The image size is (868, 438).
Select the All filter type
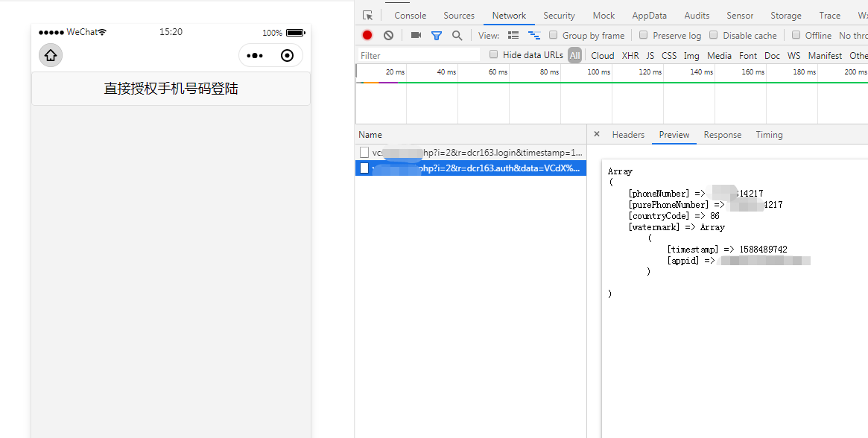(575, 55)
